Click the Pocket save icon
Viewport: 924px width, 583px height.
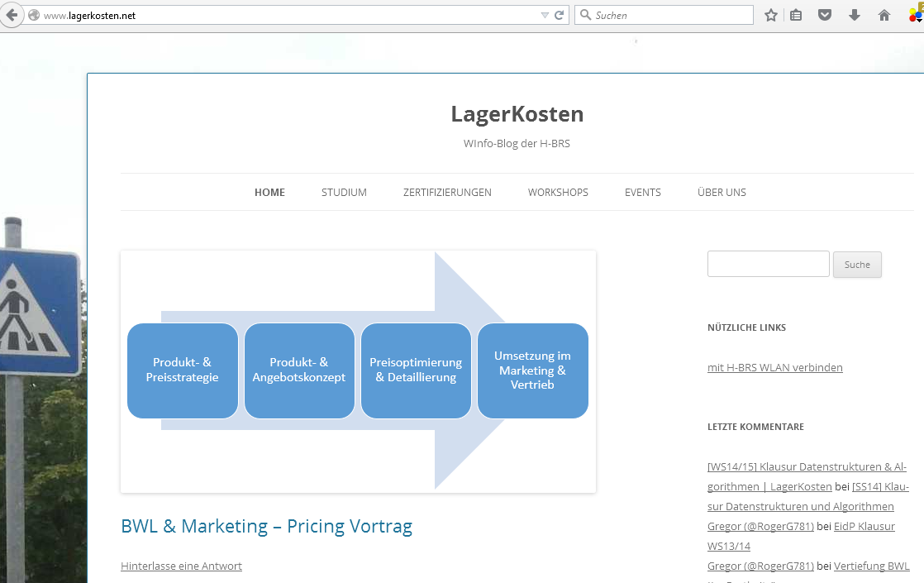tap(825, 15)
